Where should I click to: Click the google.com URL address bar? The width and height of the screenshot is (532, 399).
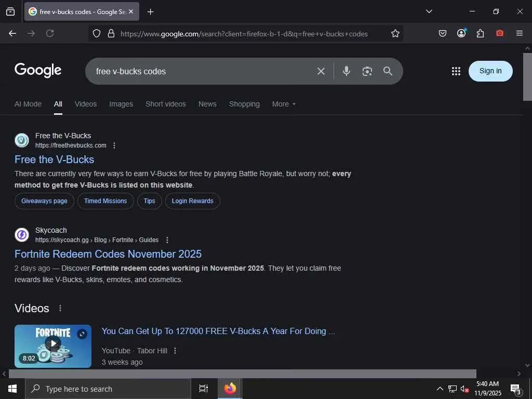(x=244, y=34)
